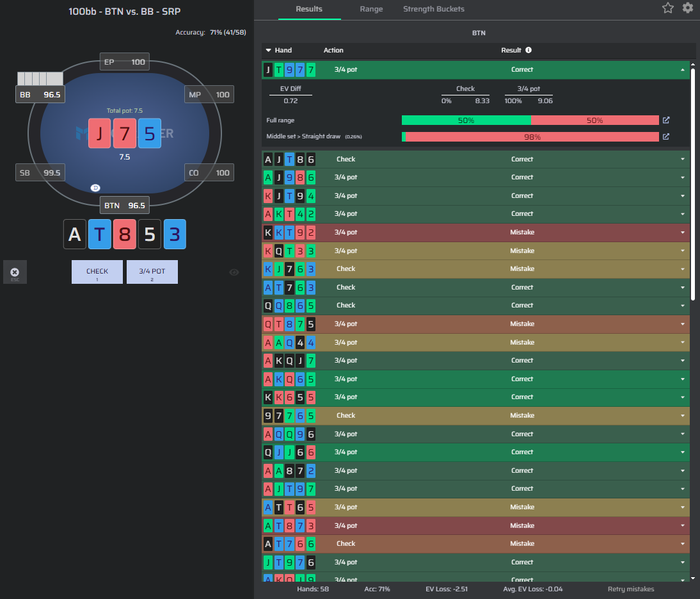Viewport: 700px width, 599px height.
Task: Open Middle set > Straight draw external link icon
Action: (x=666, y=137)
